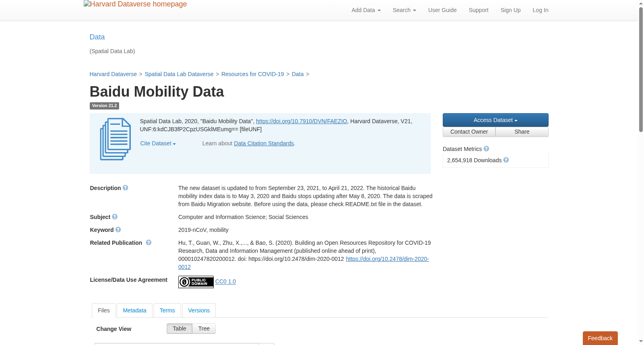Expand the Cite Dataset dropdown
The height and width of the screenshot is (345, 644).
click(x=158, y=143)
